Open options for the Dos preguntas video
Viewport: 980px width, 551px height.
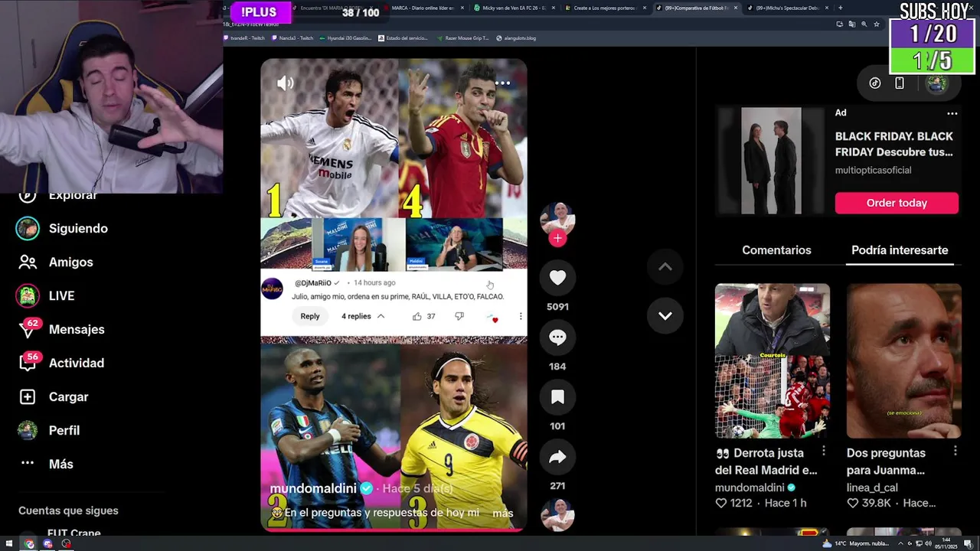[955, 452]
